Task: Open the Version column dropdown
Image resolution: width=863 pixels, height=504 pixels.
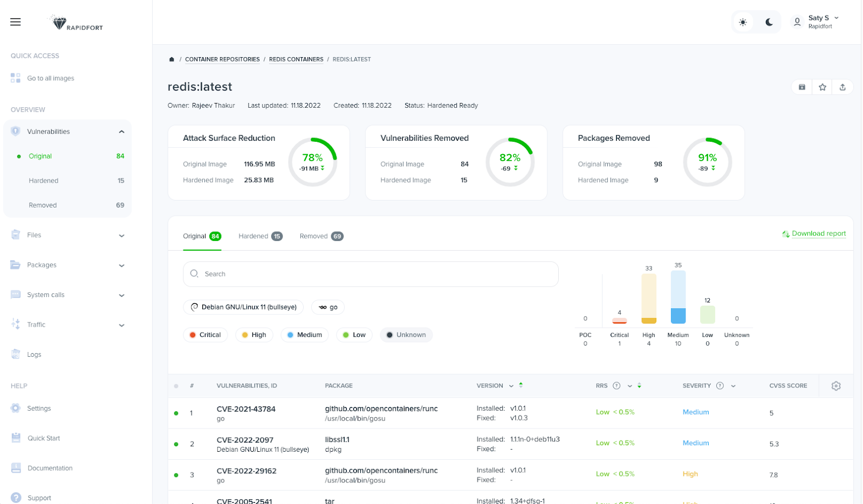Action: (x=511, y=386)
